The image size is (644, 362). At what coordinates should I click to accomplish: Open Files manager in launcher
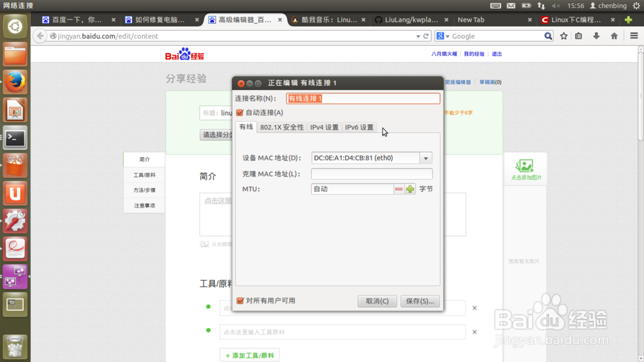(x=15, y=54)
